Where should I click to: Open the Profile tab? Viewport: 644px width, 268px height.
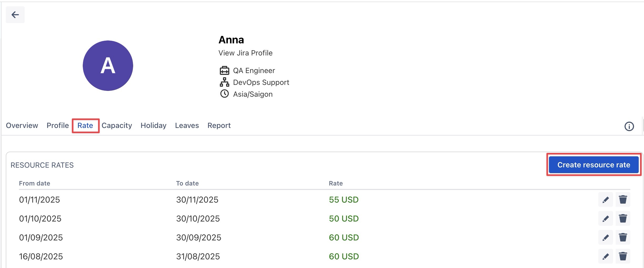[x=58, y=126]
